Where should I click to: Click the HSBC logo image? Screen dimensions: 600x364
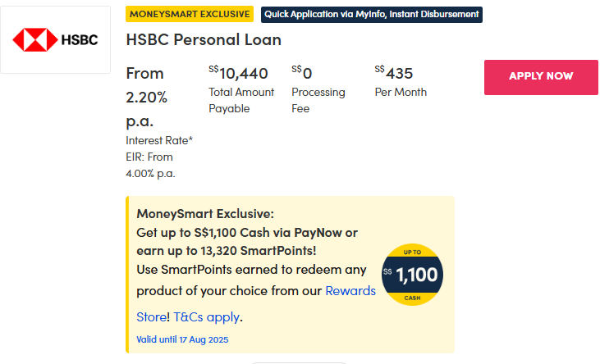point(55,40)
